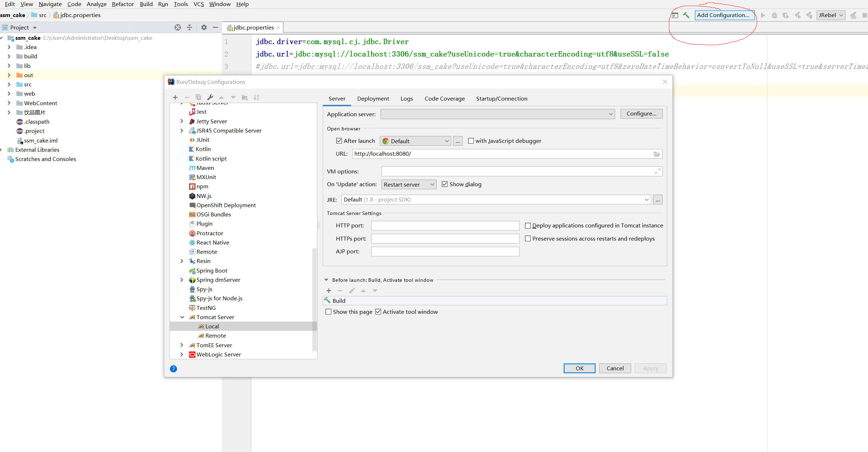Click the JRebel run icon
868x452 pixels.
point(798,15)
